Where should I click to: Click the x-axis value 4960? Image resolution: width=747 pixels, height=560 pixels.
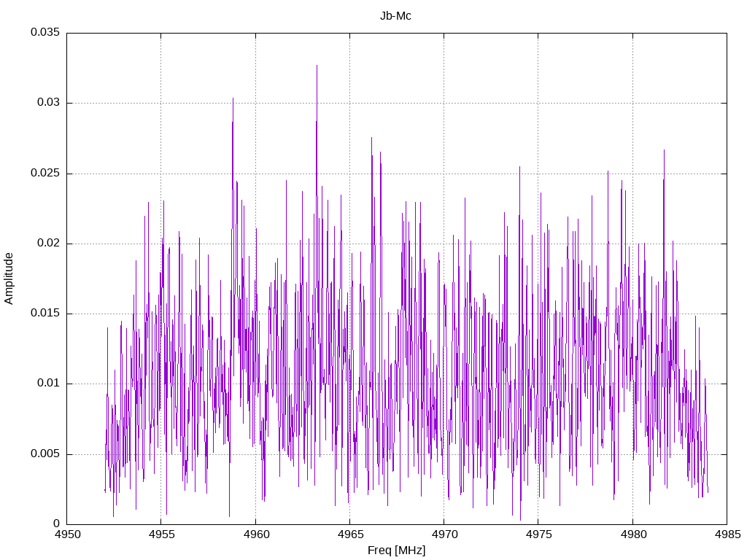click(256, 534)
